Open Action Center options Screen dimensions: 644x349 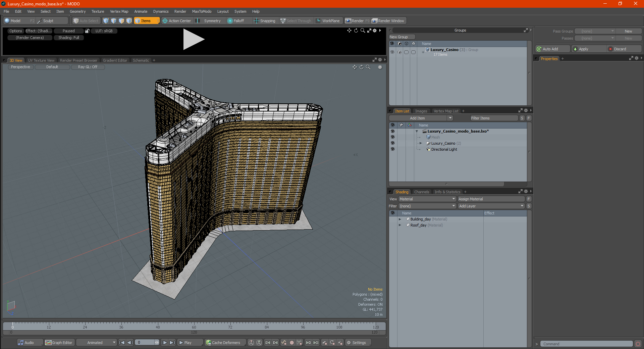click(177, 21)
